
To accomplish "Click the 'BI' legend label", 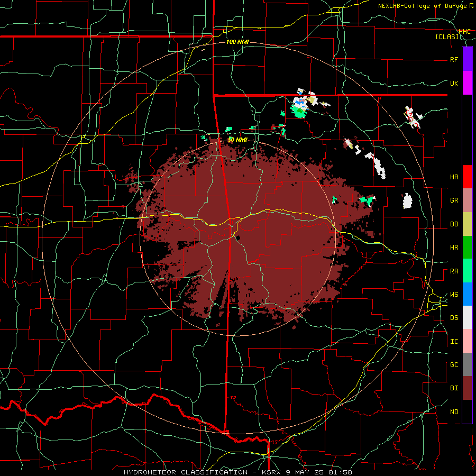I will coord(454,388).
